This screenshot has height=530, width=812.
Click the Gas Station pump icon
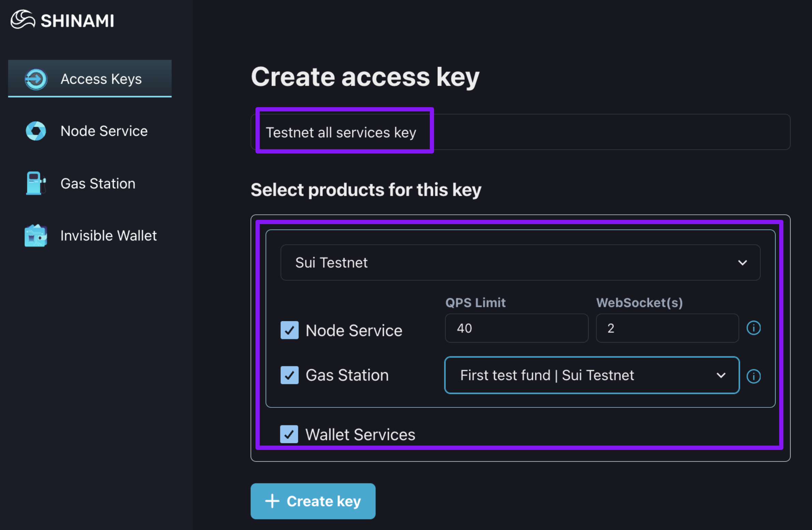coord(35,183)
